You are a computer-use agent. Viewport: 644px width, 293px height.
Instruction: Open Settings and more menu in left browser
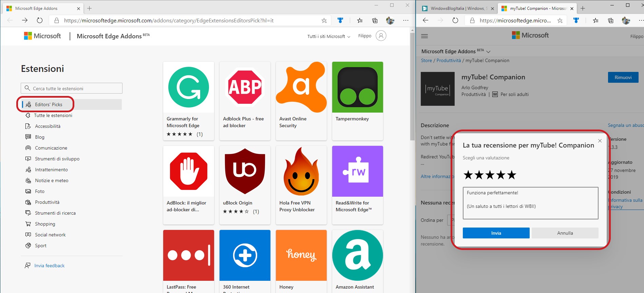pos(406,21)
